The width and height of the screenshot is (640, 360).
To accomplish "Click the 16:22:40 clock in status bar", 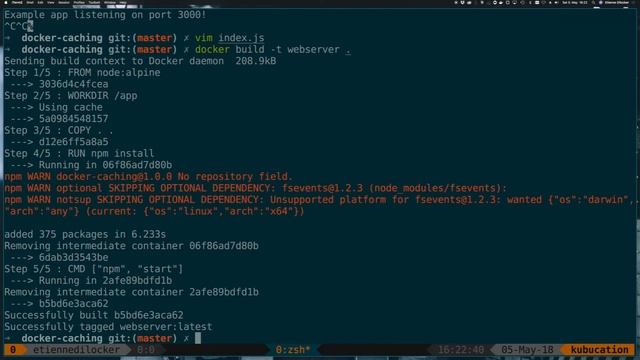I will pyautogui.click(x=461, y=350).
